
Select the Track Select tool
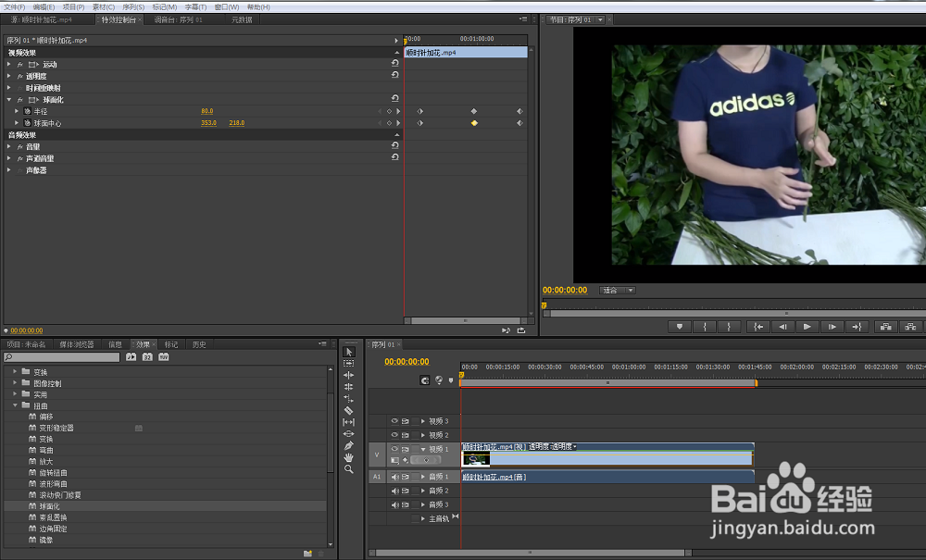(348, 364)
